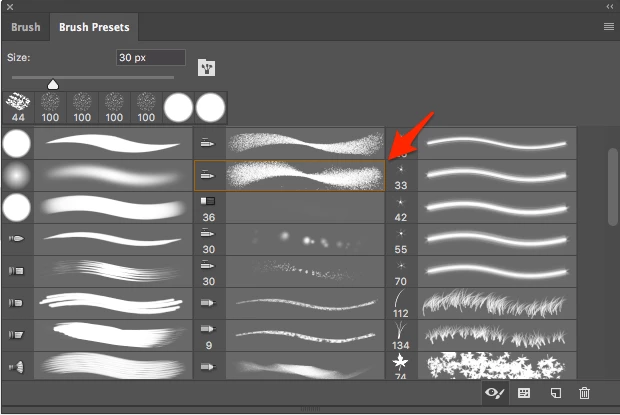The width and height of the screenshot is (620, 415).
Task: Delete the selected brush with trash icon
Action: pos(584,393)
